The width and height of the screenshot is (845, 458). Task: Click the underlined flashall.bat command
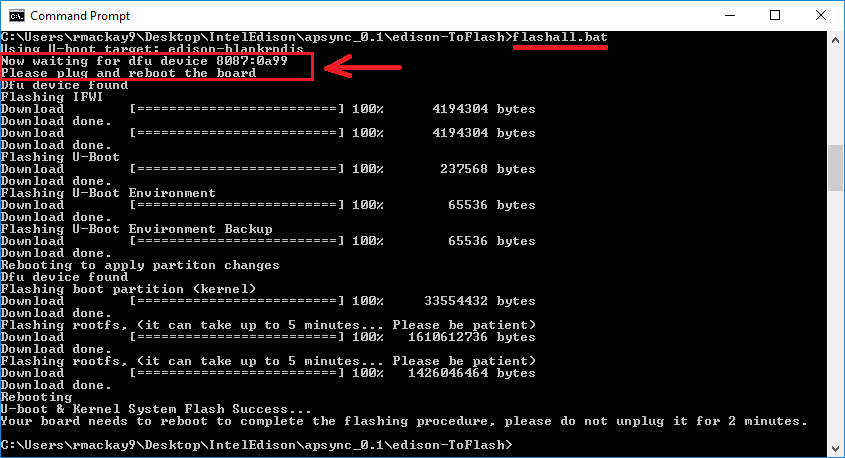tap(559, 37)
